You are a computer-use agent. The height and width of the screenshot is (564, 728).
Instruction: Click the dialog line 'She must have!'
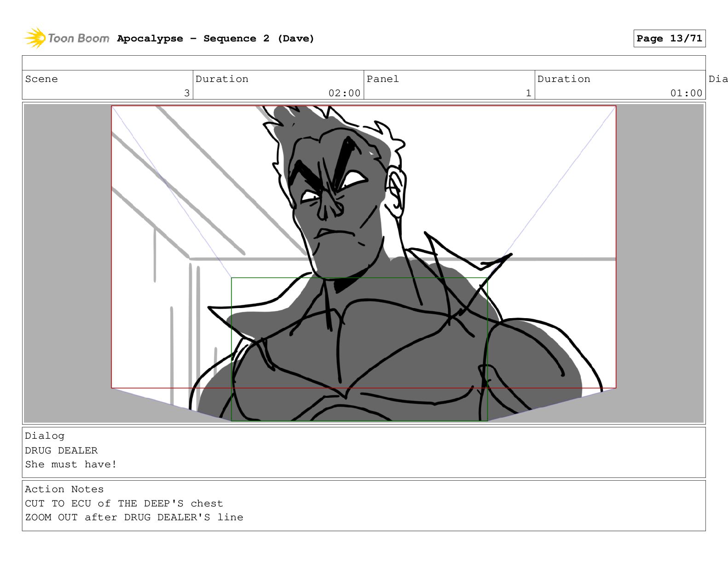pyautogui.click(x=71, y=464)
